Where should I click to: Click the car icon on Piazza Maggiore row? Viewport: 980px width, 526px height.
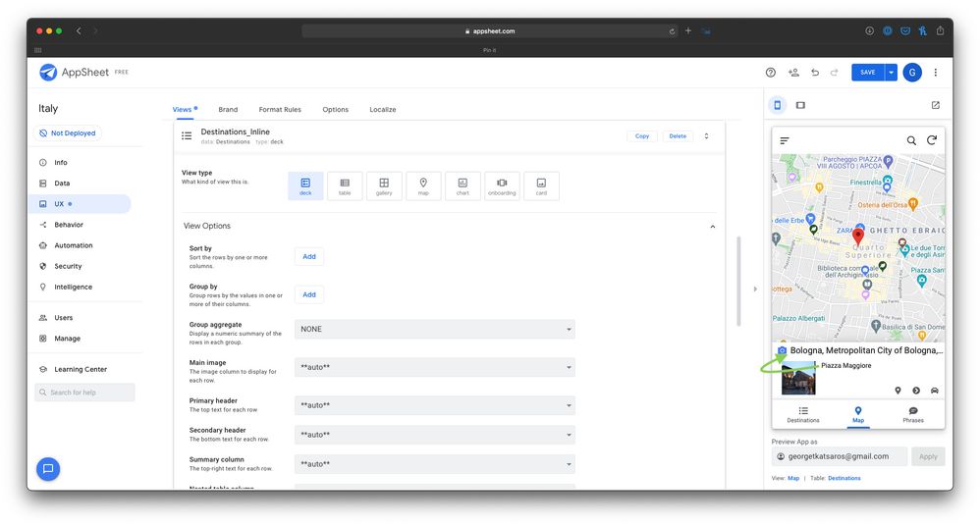coord(935,391)
